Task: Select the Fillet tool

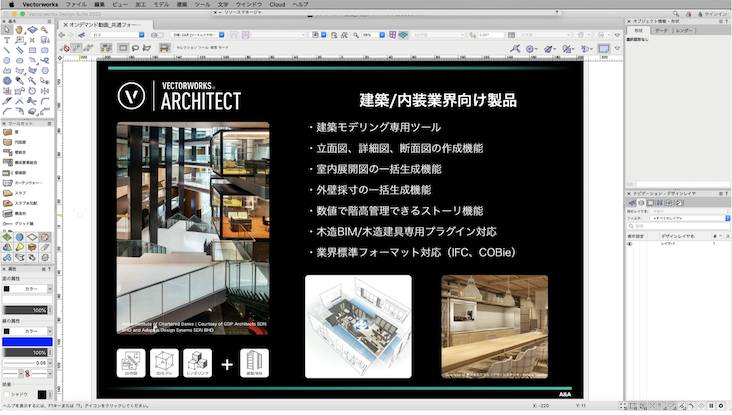Action: (44, 101)
